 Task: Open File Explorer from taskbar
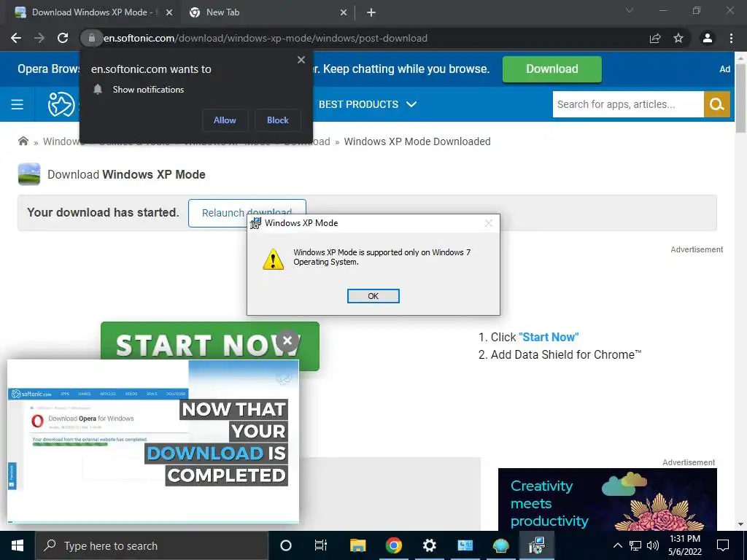[357, 545]
